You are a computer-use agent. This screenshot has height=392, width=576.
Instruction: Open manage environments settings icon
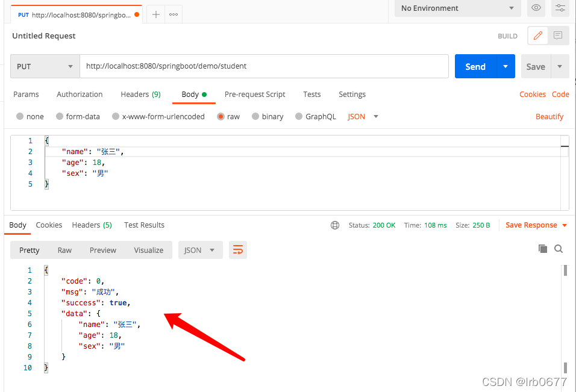pyautogui.click(x=560, y=8)
